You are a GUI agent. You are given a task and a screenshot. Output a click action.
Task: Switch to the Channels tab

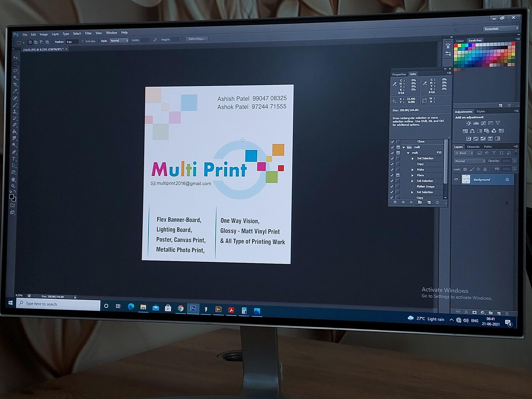click(x=473, y=147)
